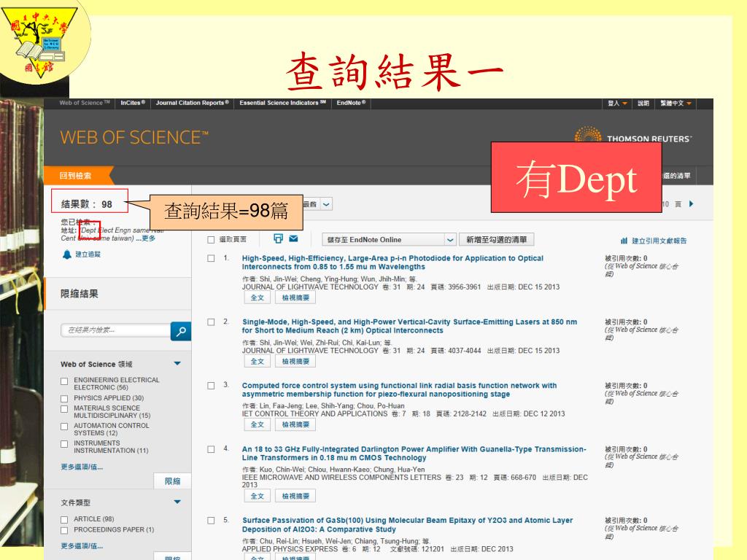Click view abstract button for result 1
This screenshot has height=560, width=747.
point(295,298)
